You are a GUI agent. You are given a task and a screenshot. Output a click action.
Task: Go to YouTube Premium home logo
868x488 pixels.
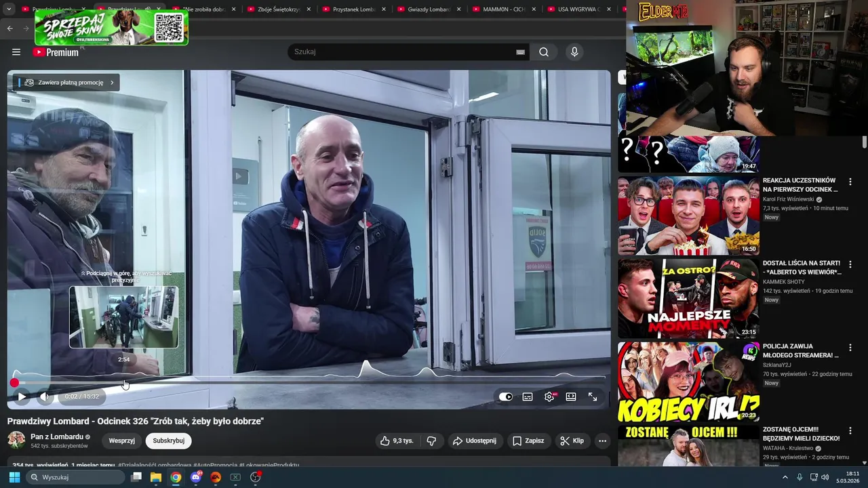click(56, 52)
